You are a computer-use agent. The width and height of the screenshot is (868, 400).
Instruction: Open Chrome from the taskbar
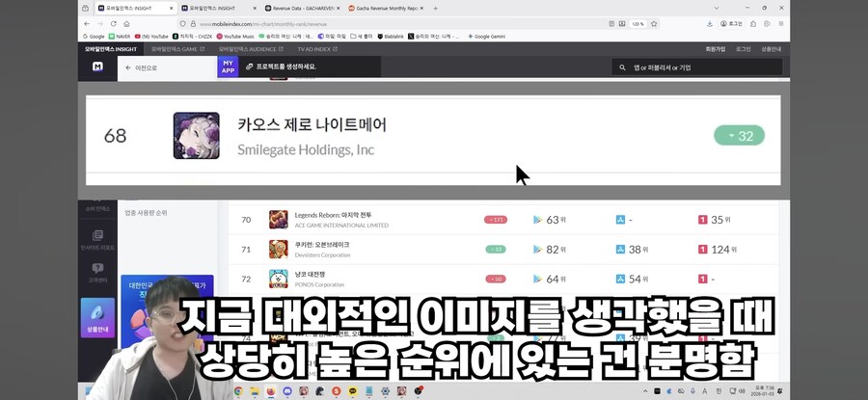click(x=238, y=391)
